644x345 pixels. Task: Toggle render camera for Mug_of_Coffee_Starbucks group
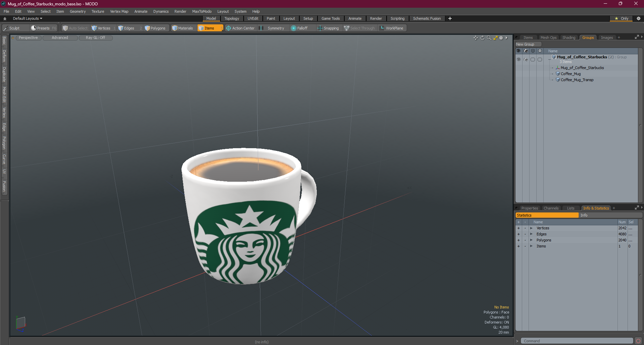click(x=526, y=59)
